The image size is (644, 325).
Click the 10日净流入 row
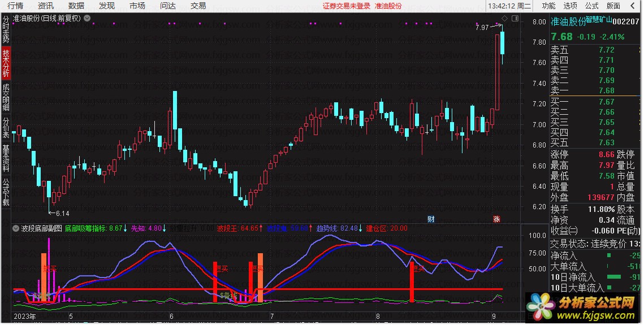[595, 277]
